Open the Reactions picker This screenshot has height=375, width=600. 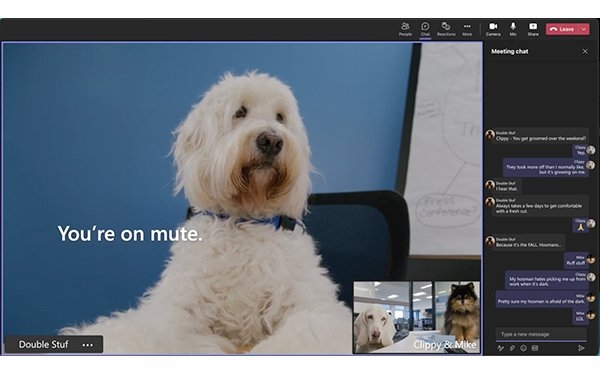coord(446,29)
